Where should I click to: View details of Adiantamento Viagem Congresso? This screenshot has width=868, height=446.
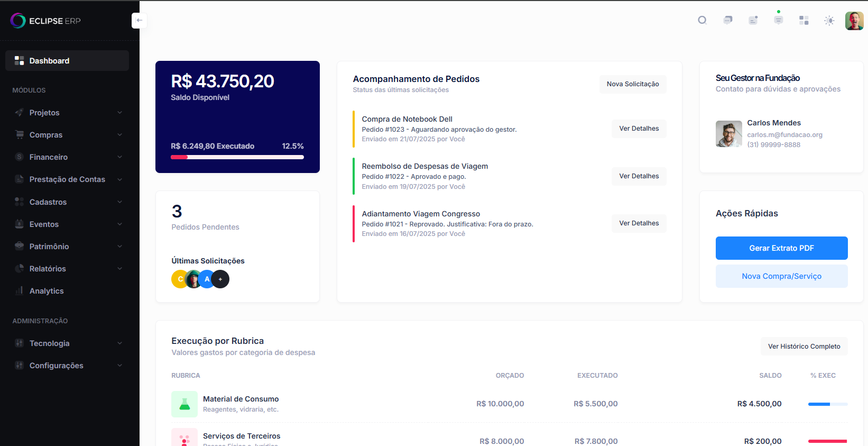639,223
